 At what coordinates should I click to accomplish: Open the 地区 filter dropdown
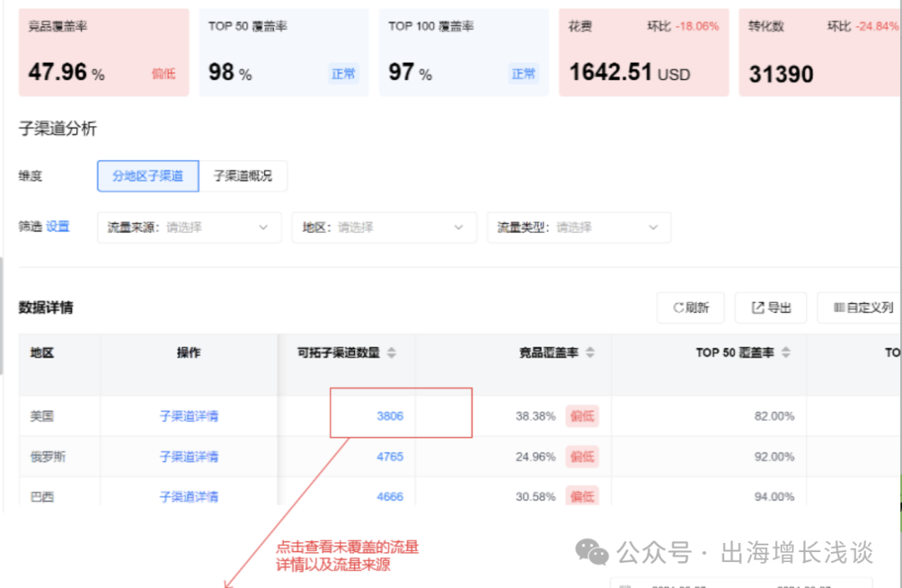[383, 227]
